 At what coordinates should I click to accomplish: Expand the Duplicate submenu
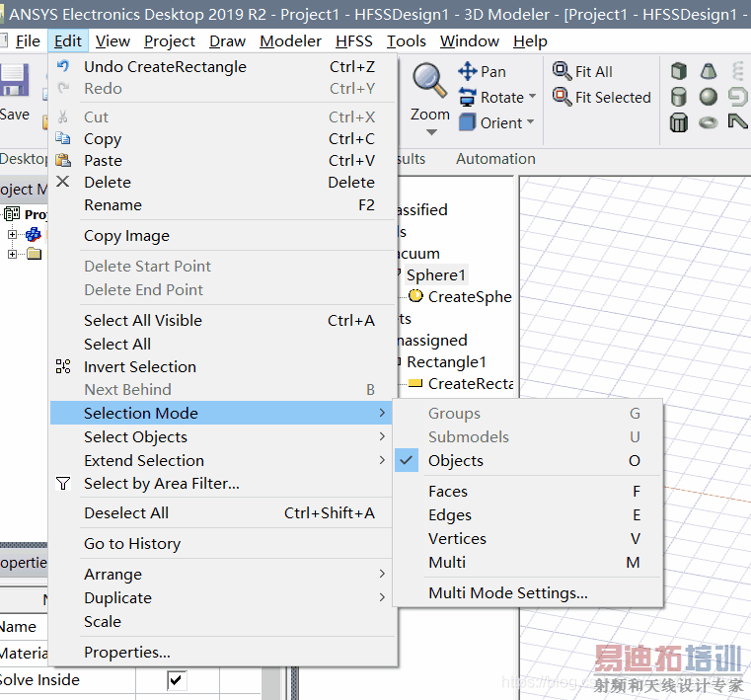tap(223, 597)
